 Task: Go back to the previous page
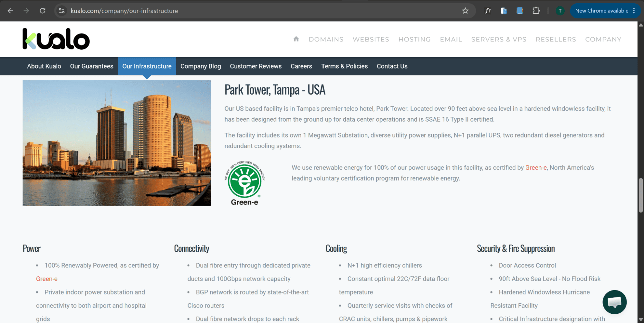10,11
